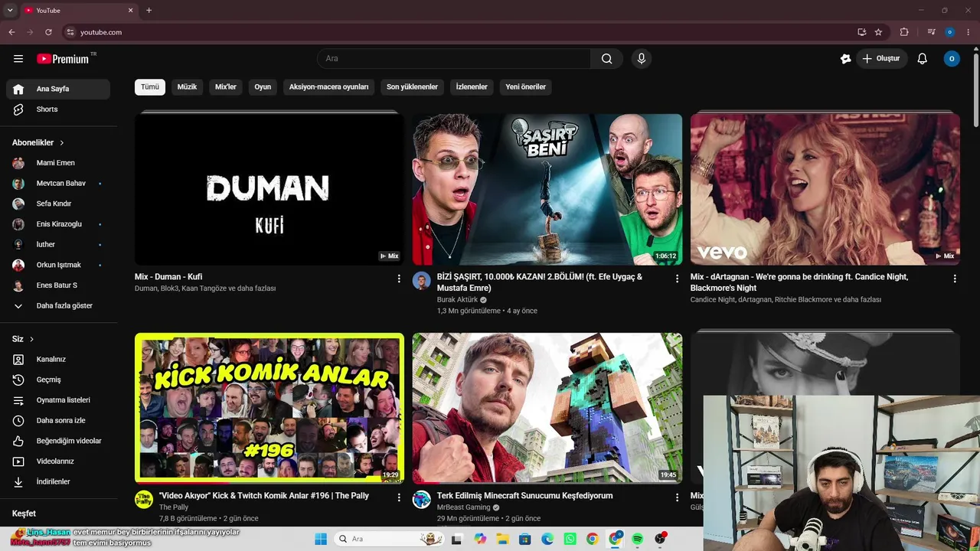Click the YouTube Premium logo
Screen dimensions: 980x551
click(63, 59)
